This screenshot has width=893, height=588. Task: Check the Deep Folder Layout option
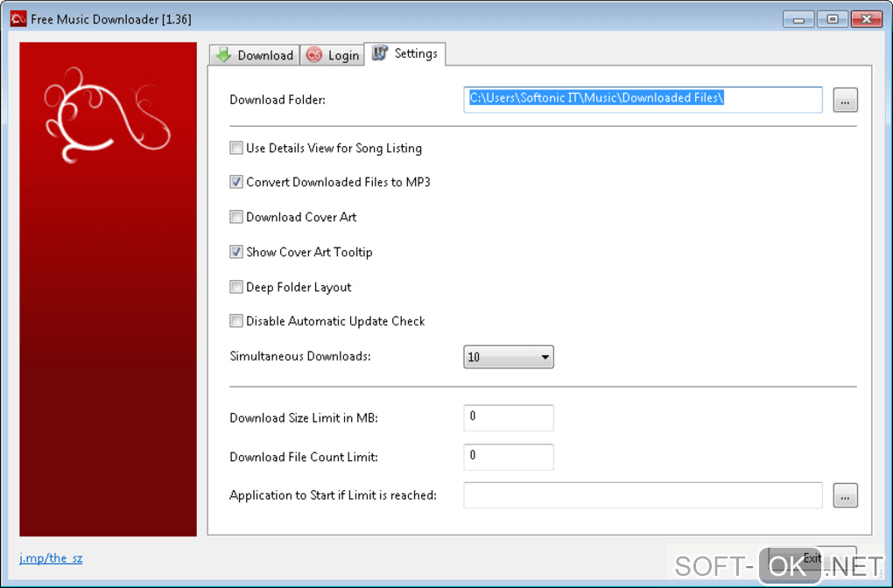click(x=236, y=287)
